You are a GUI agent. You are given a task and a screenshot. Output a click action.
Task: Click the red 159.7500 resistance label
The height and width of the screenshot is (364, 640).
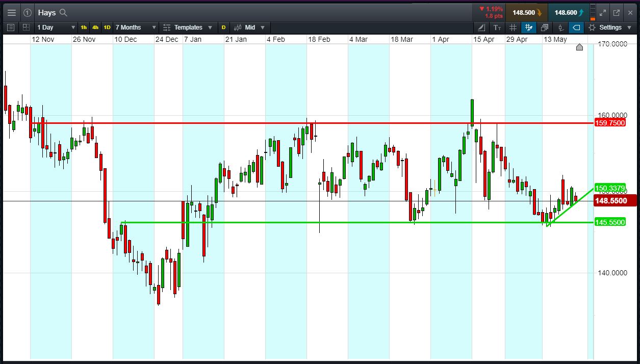pos(610,123)
